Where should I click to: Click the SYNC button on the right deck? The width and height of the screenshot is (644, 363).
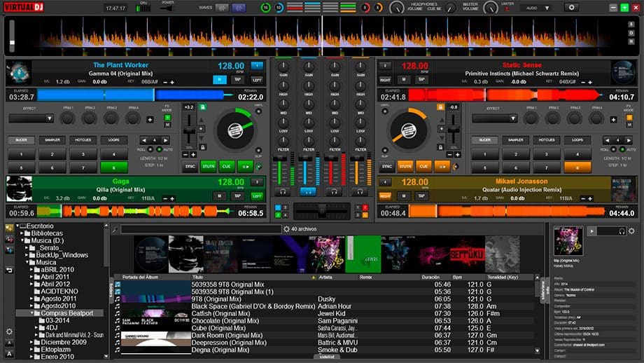[387, 167]
